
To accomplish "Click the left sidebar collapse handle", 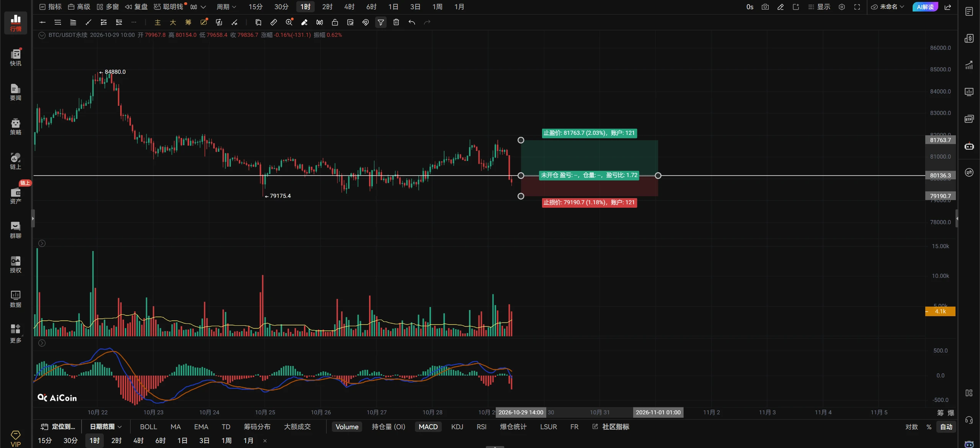I will coord(33,218).
